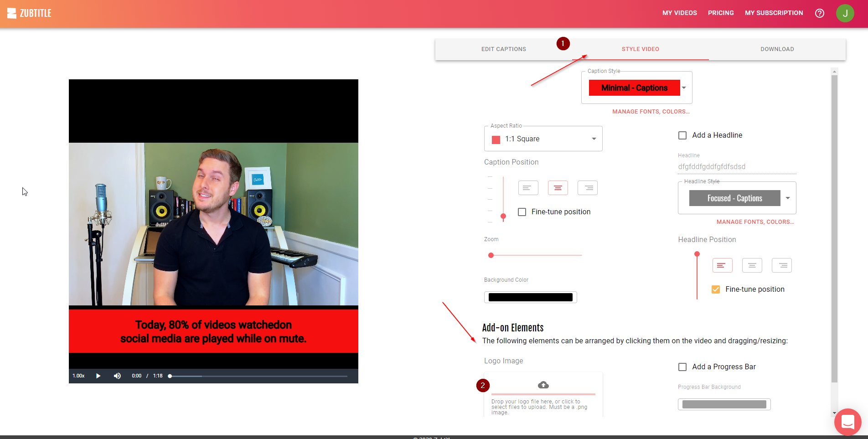Align captions left

pos(528,188)
